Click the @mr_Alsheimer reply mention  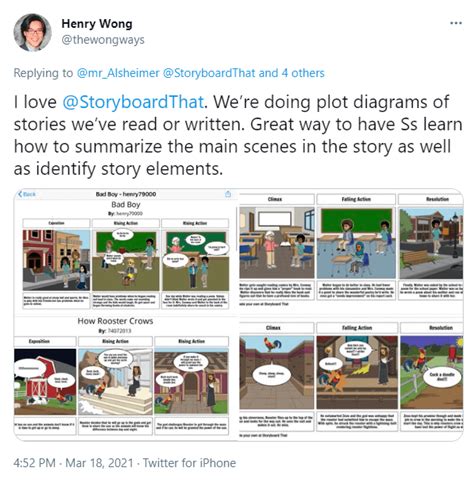118,73
